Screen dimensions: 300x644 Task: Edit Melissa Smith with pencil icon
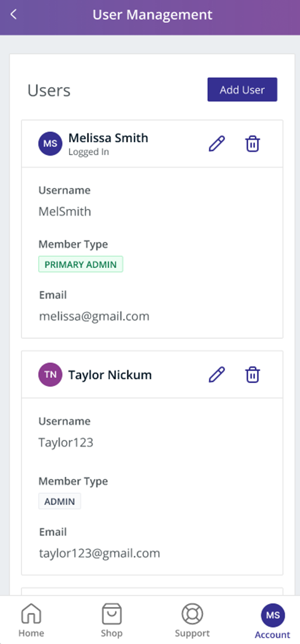(x=217, y=144)
